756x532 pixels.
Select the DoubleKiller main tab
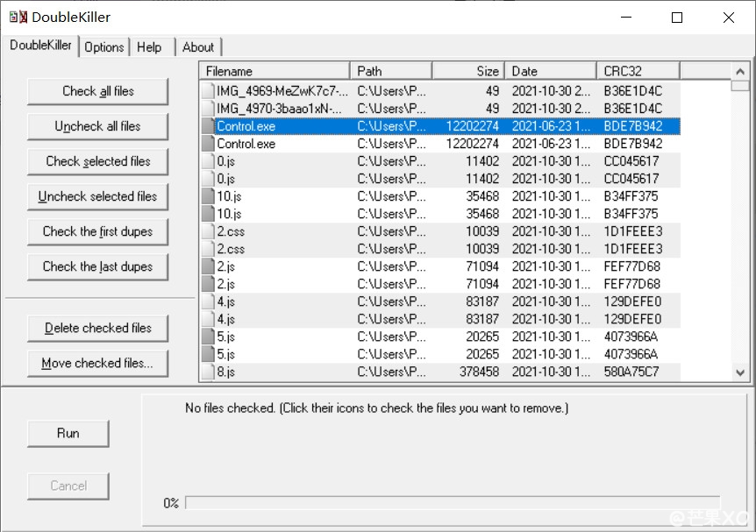pyautogui.click(x=40, y=46)
